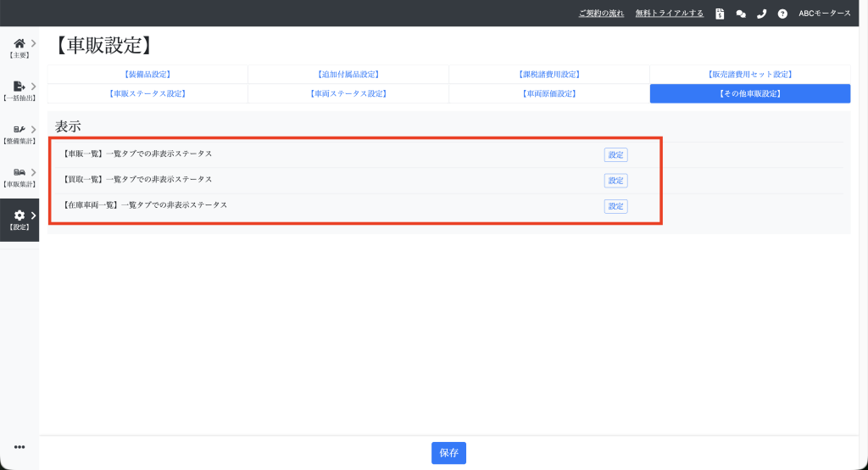
Task: Open the help question mark icon
Action: 782,14
